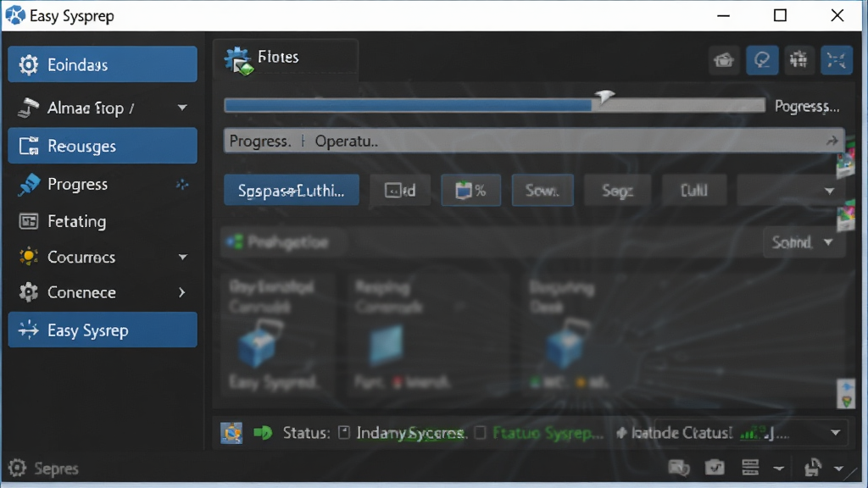Expand the Cocurrecs sidebar arrow
868x488 pixels.
[x=183, y=257]
